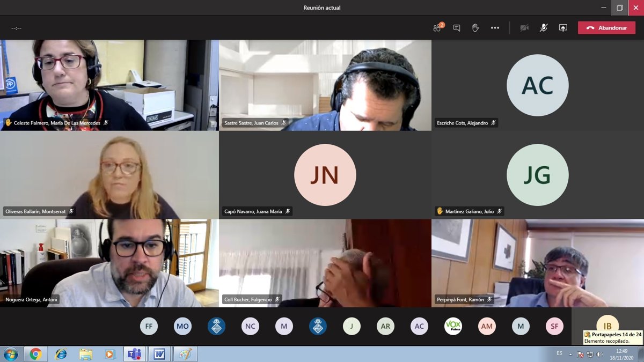The height and width of the screenshot is (362, 644).
Task: Toggle system volume speaker icon in tray
Action: [x=599, y=354]
